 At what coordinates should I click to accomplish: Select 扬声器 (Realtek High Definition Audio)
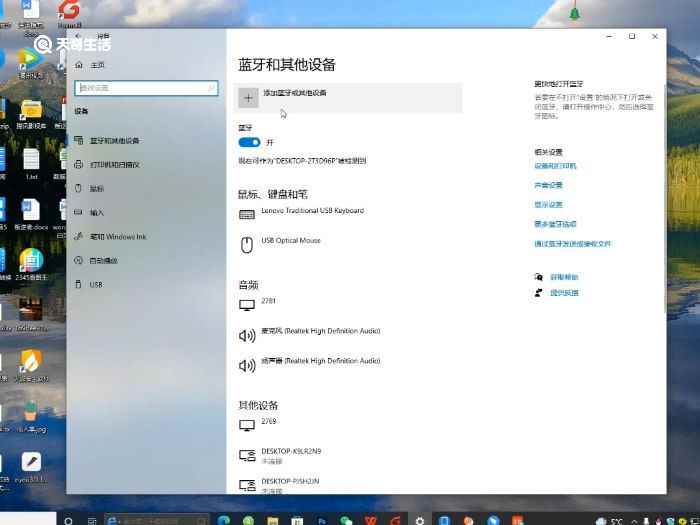(321, 361)
